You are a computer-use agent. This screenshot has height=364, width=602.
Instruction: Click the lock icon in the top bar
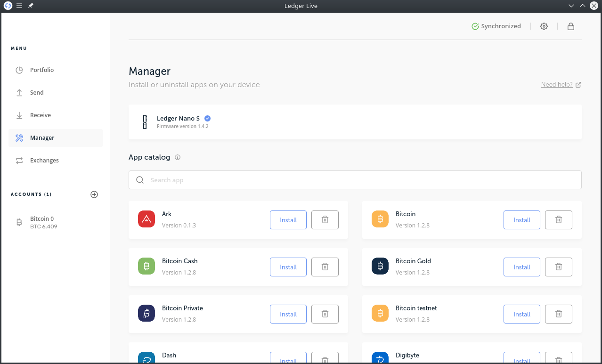click(x=570, y=26)
